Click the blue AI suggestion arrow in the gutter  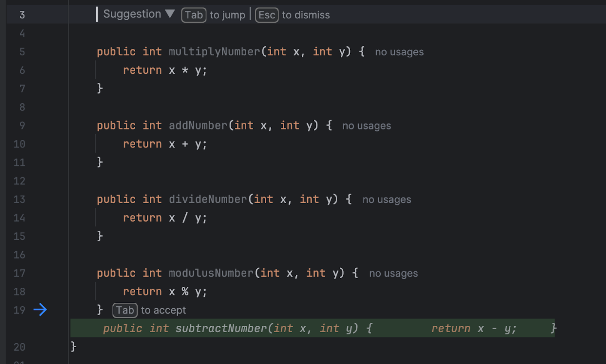(x=40, y=310)
